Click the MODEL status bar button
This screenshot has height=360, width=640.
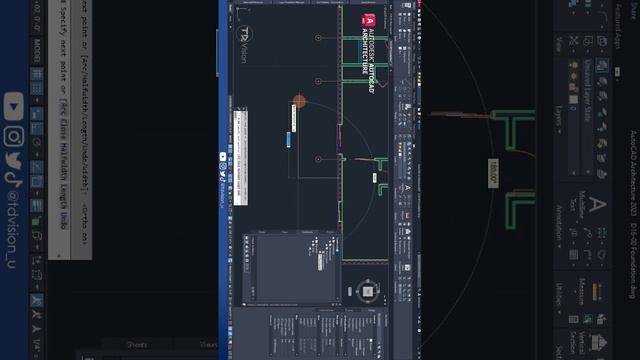coord(37,51)
